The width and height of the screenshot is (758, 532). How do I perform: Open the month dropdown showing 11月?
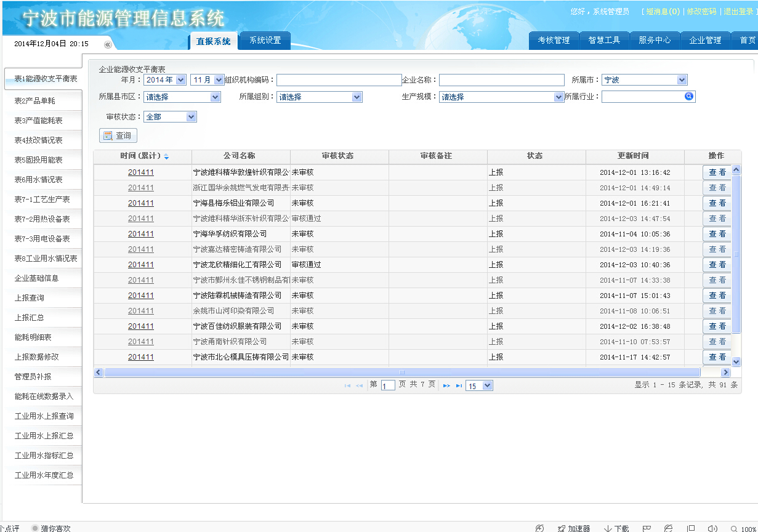208,79
